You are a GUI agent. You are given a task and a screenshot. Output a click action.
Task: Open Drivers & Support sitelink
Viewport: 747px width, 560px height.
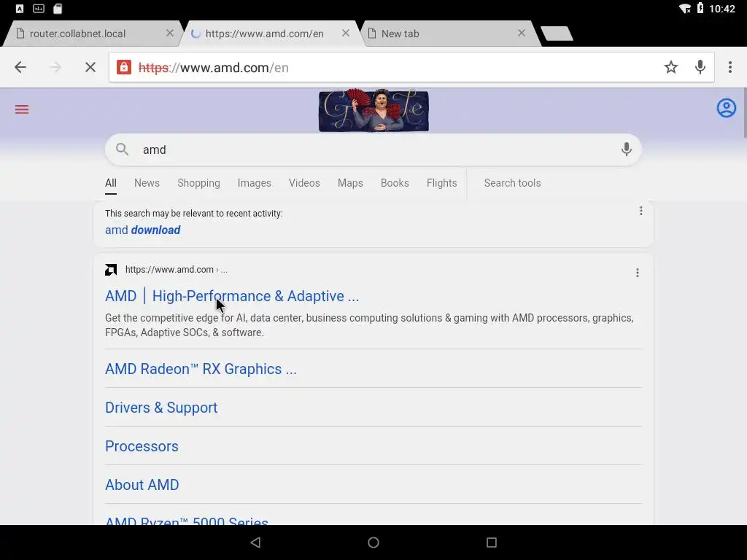point(161,408)
